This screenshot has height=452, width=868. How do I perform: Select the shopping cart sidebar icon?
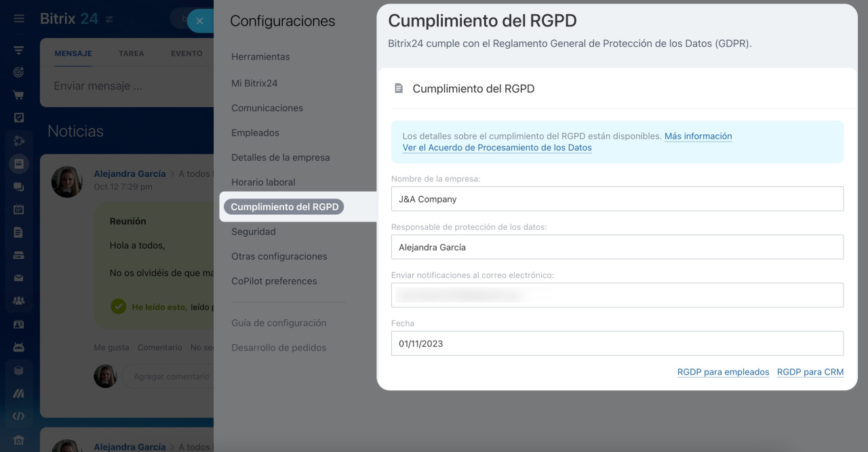click(18, 95)
